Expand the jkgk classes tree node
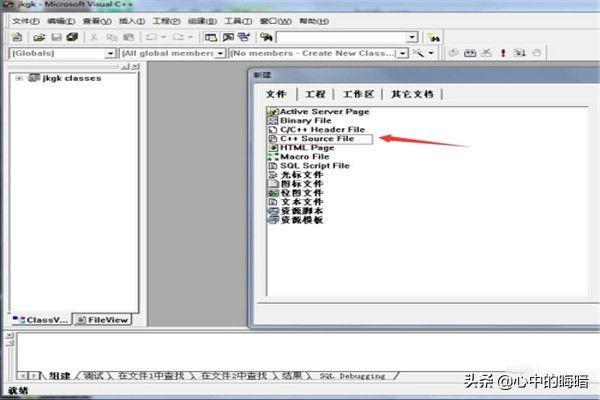 19,78
